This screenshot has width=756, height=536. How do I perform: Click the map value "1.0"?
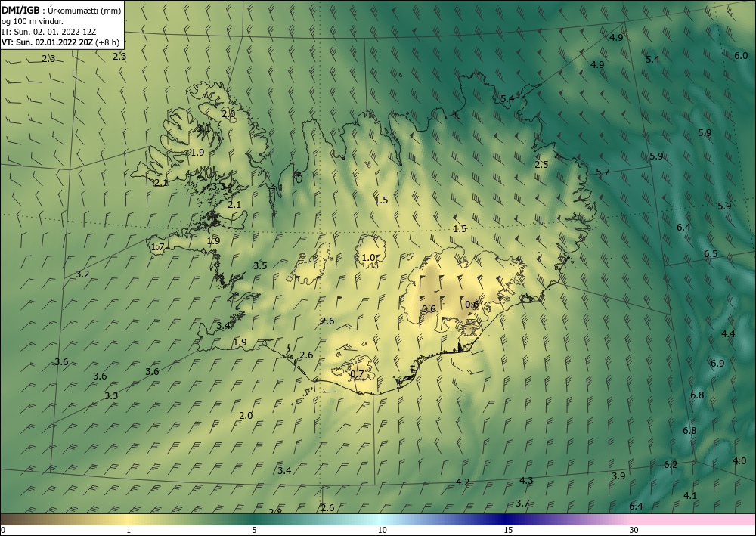[368, 258]
